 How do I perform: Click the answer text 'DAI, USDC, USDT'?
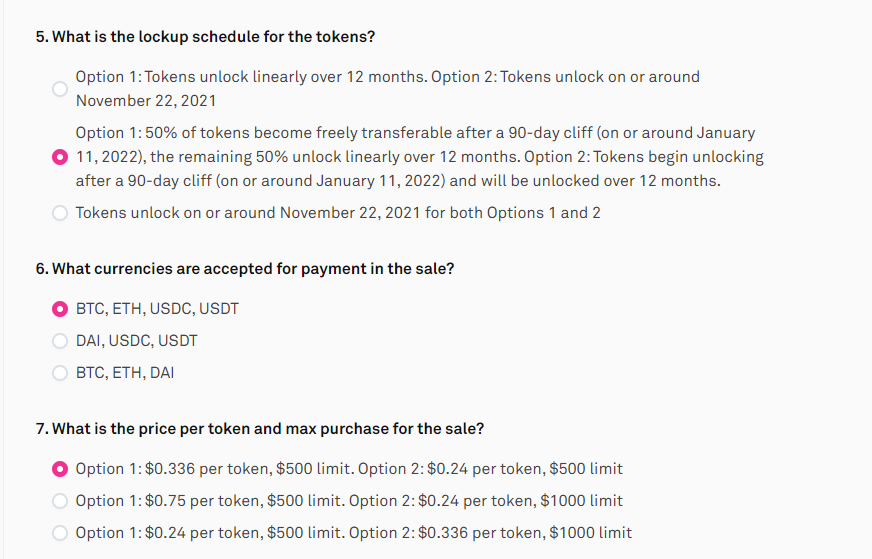(137, 340)
